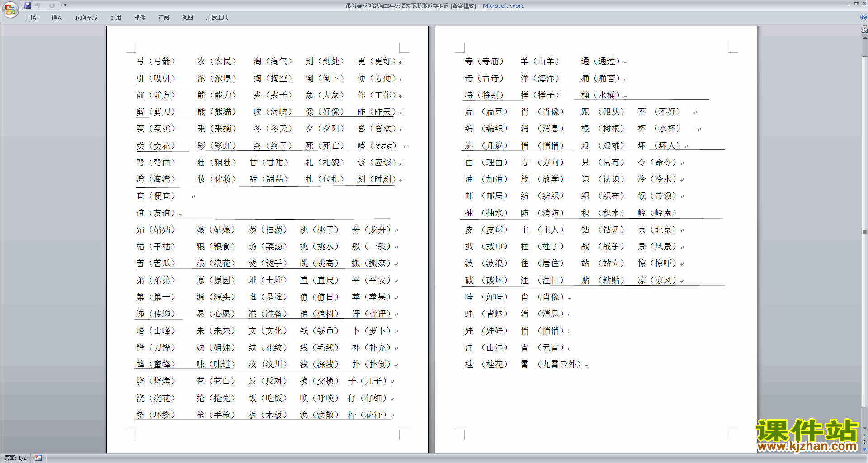Open the 页面布局 ribbon tab

86,18
